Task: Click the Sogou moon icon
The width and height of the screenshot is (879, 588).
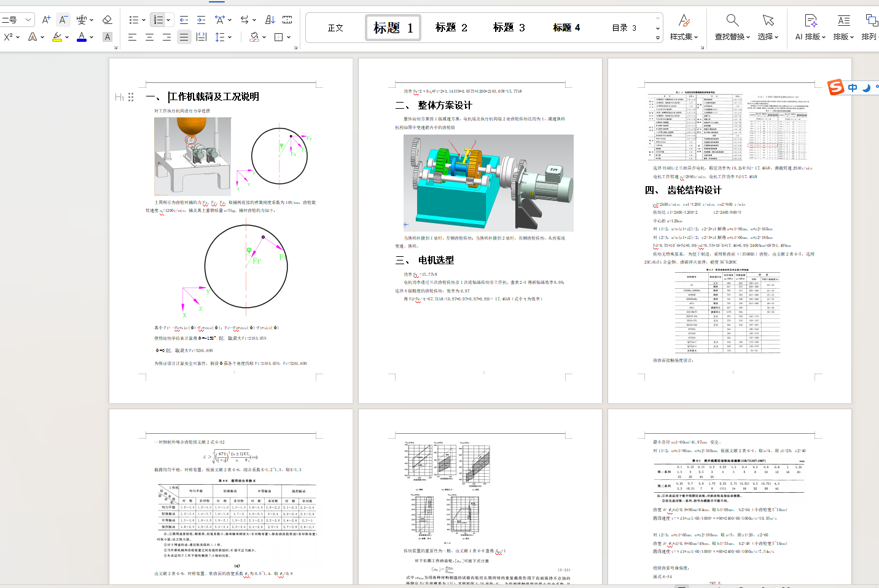Action: tap(866, 87)
